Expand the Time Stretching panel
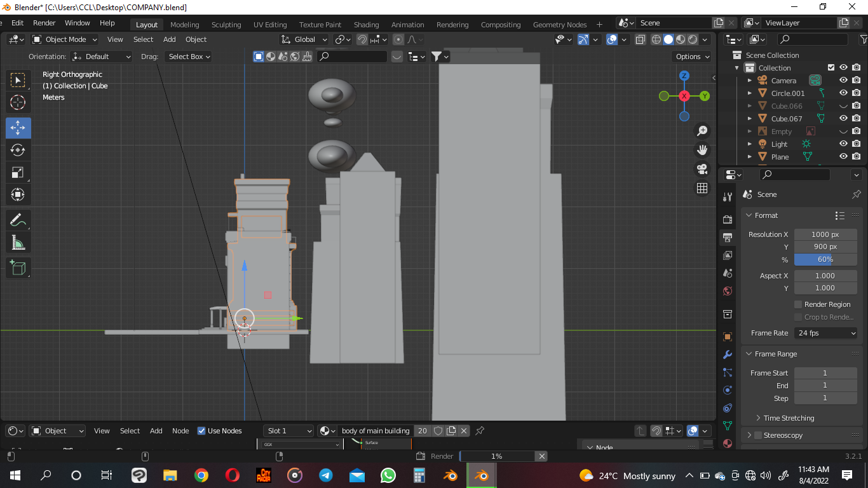The height and width of the screenshot is (488, 868). 789,418
